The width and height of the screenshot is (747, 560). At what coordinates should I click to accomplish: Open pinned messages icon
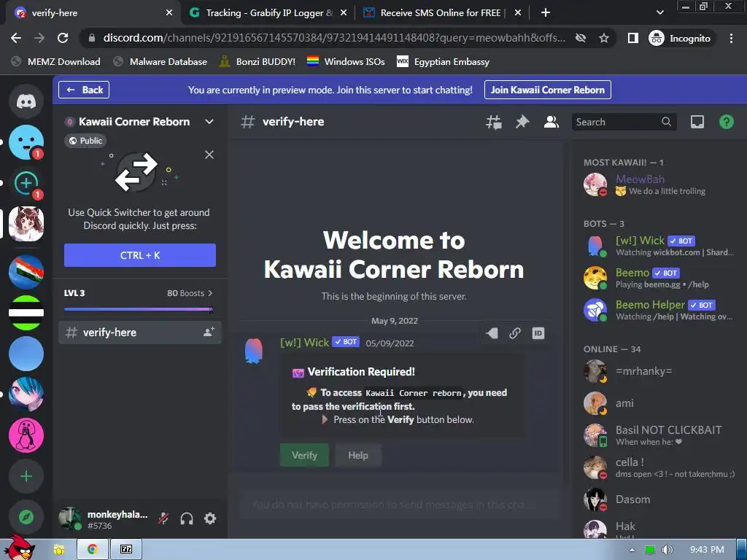[x=522, y=122]
